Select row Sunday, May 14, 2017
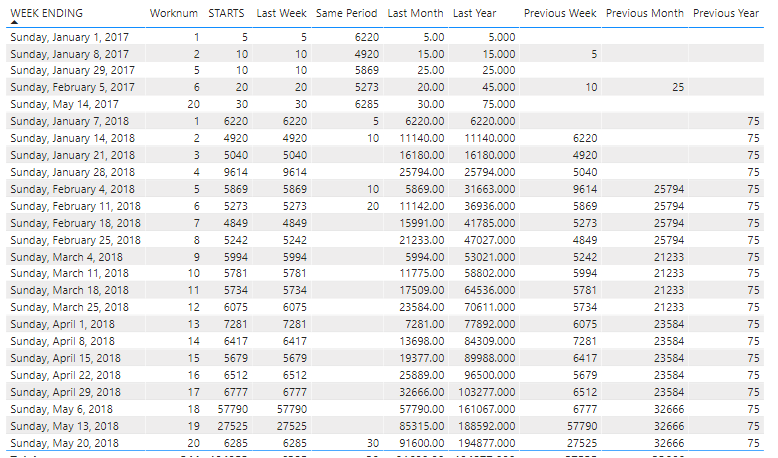The height and width of the screenshot is (458, 778). click(385, 104)
